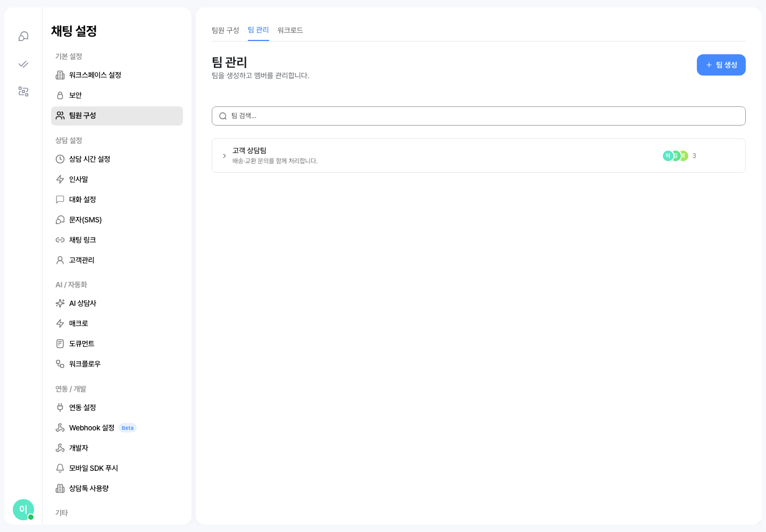Open the 매크로 settings menu item

[117, 323]
